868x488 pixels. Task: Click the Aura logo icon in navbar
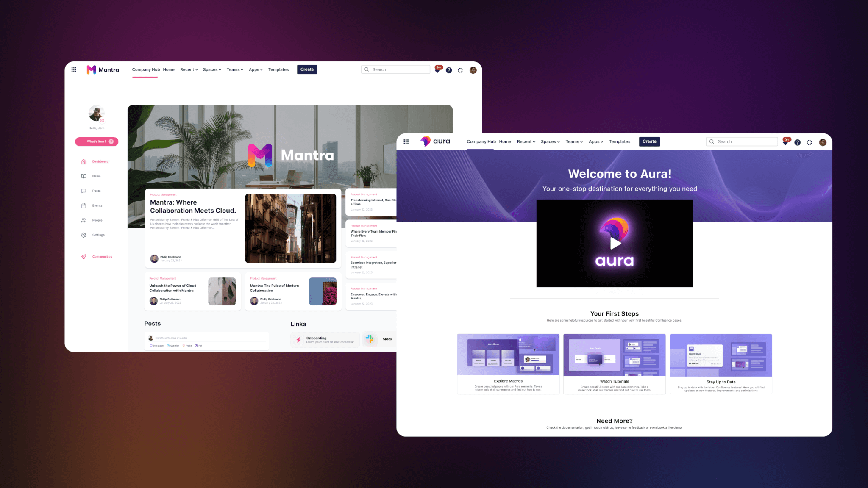[x=426, y=141]
